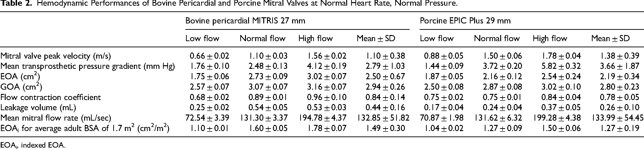Click the porcine High flow column header
Image resolution: width=644 pixels, height=149 pixels.
point(550,39)
